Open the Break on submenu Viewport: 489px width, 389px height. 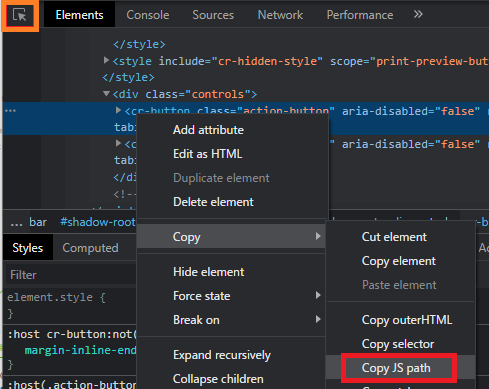pyautogui.click(x=231, y=320)
